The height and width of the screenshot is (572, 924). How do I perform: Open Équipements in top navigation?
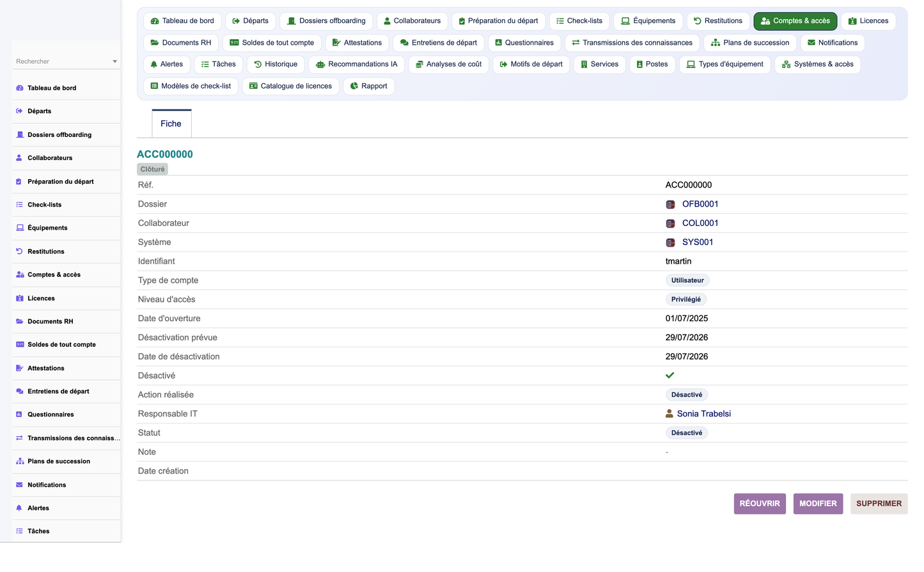click(648, 21)
